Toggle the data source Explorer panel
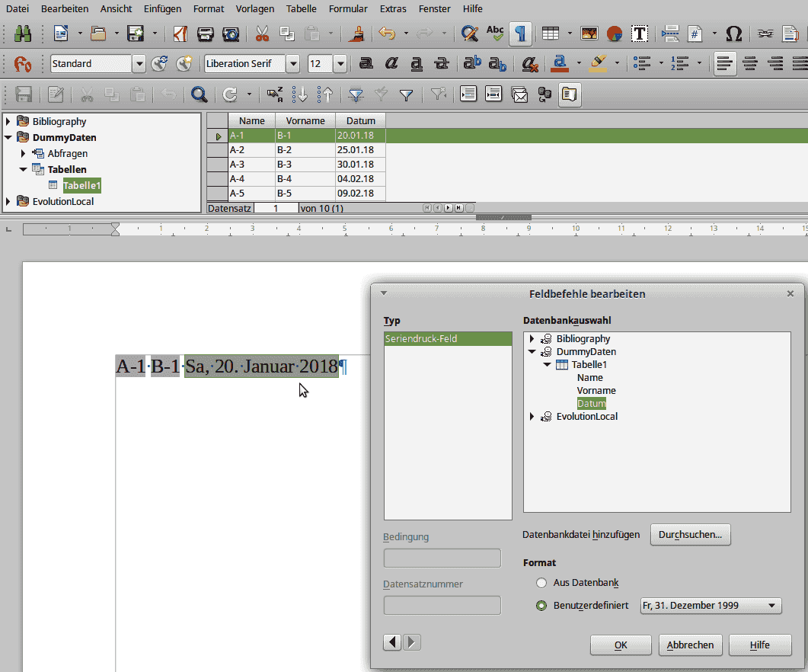Viewport: 808px width, 672px height. tap(569, 94)
